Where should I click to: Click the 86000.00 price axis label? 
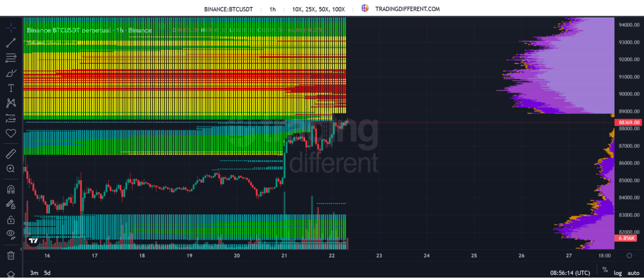click(629, 163)
